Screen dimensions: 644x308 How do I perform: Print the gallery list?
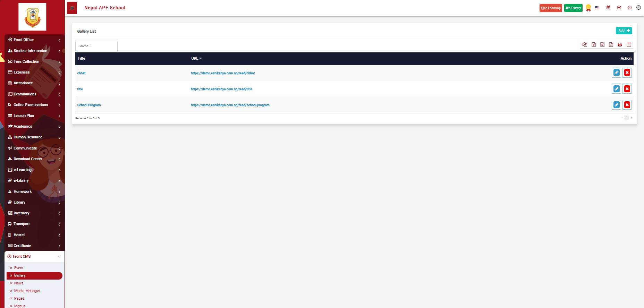[620, 45]
